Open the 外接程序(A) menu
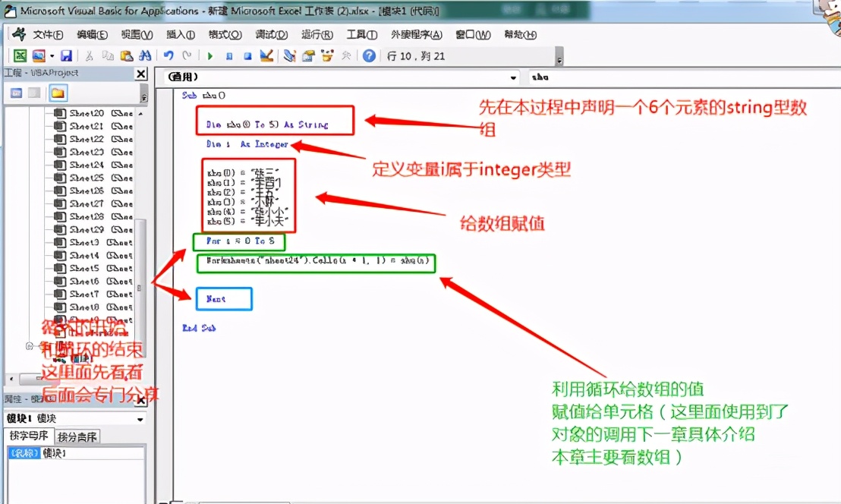Viewport: 841px width, 504px height. 417,35
